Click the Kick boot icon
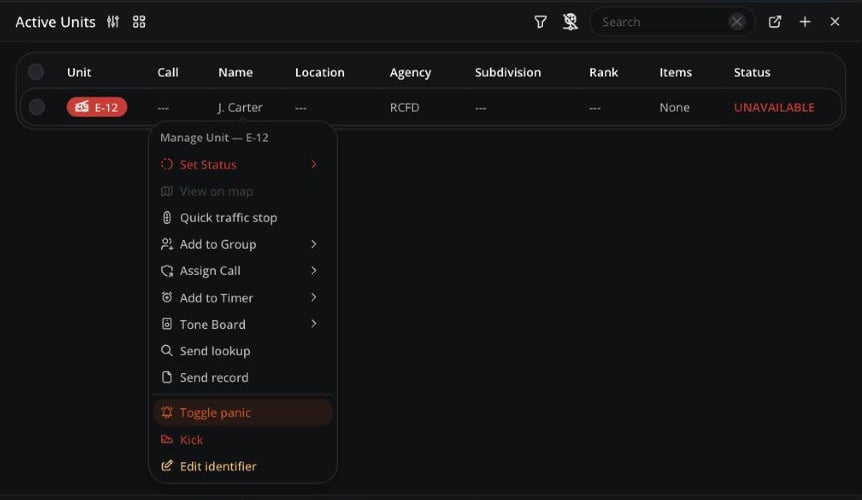862x500 pixels. coord(167,439)
